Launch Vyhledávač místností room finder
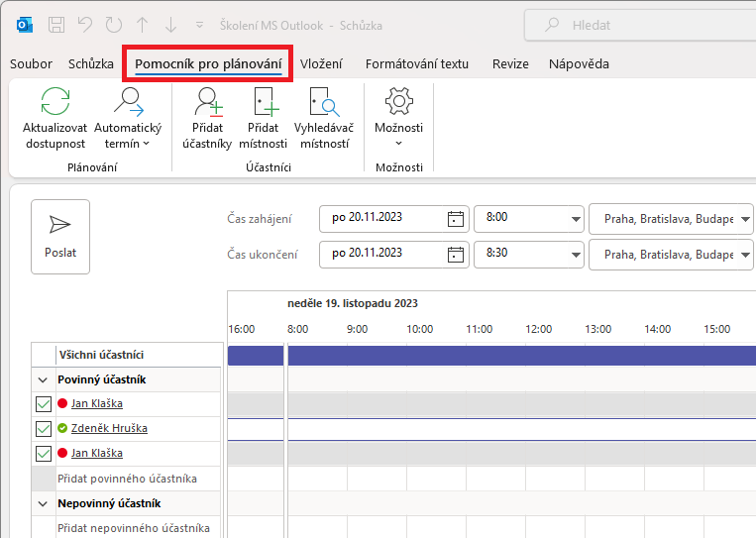756x538 pixels. click(322, 102)
